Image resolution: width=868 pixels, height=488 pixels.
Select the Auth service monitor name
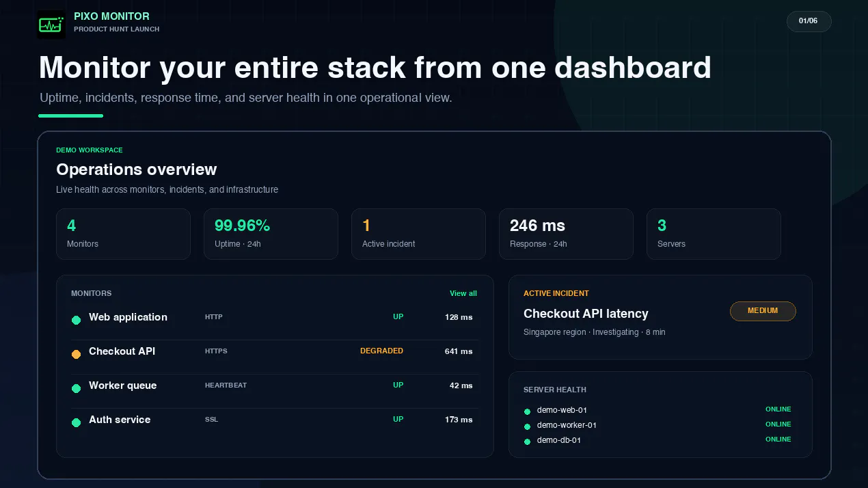120,420
